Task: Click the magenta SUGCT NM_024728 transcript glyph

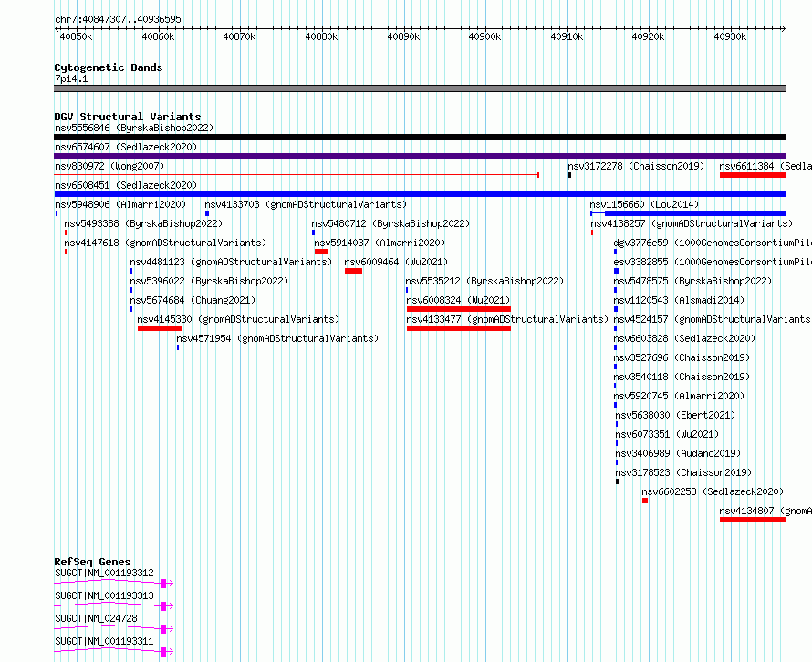Action: tap(113, 629)
